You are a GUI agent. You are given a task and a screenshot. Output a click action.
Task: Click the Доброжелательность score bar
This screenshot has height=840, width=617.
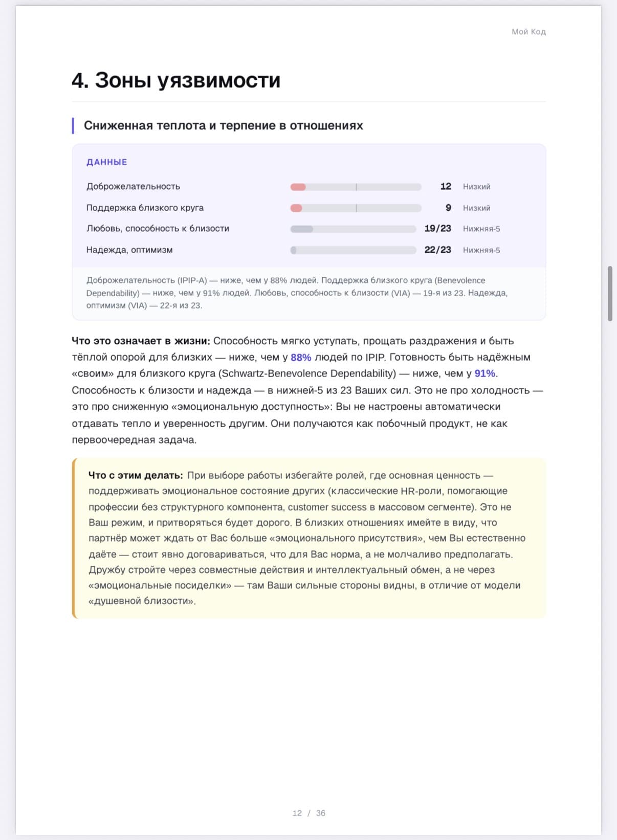coord(356,187)
